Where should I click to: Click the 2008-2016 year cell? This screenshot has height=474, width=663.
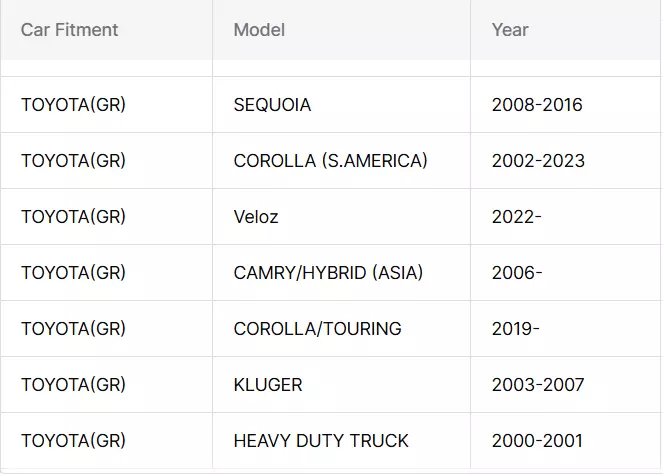pos(565,105)
